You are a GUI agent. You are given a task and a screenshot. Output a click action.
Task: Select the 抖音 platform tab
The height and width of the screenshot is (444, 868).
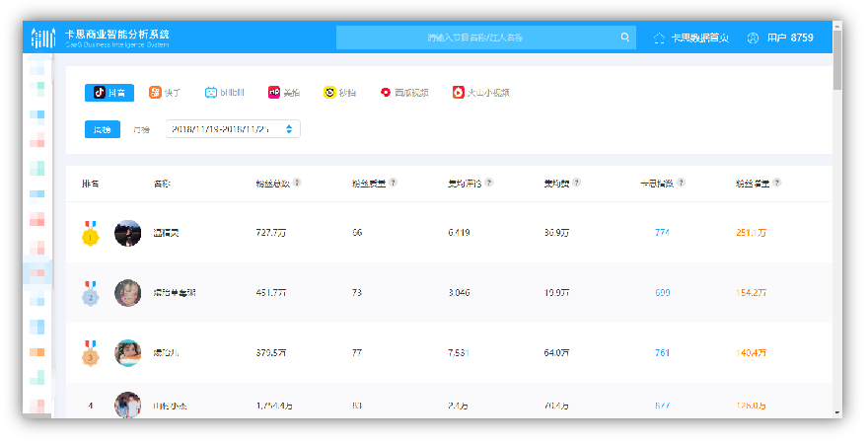pos(109,93)
